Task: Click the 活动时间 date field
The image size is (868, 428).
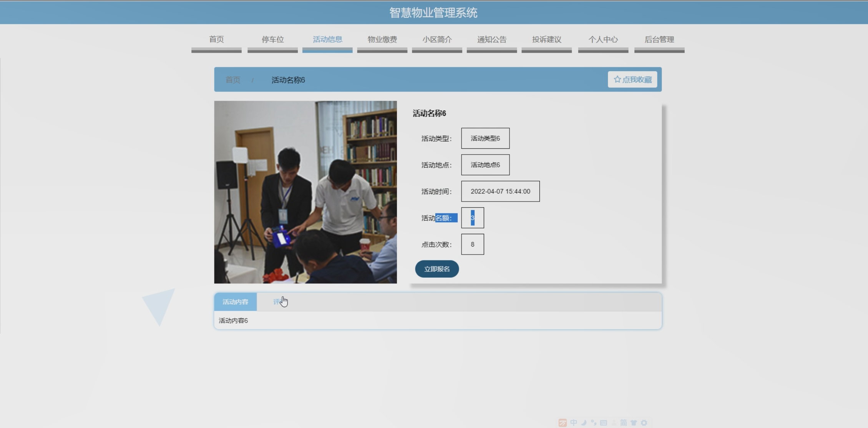Action: 500,192
